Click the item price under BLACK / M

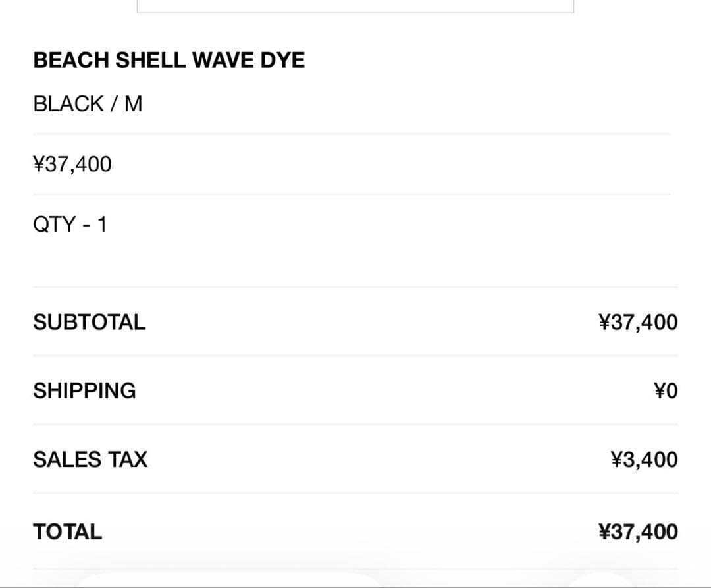[x=72, y=164]
